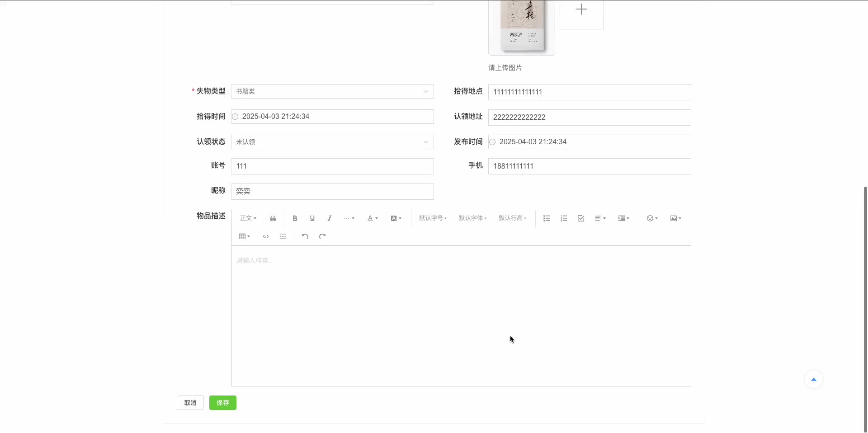
Task: Open the 拾得时间 date-time picker
Action: [332, 117]
